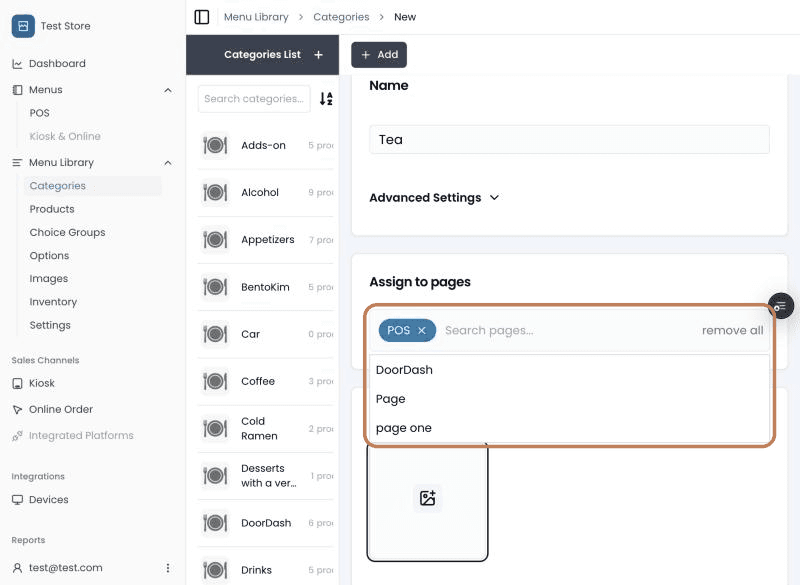The width and height of the screenshot is (800, 585).
Task: Choose page one from the dropdown
Action: point(569,428)
